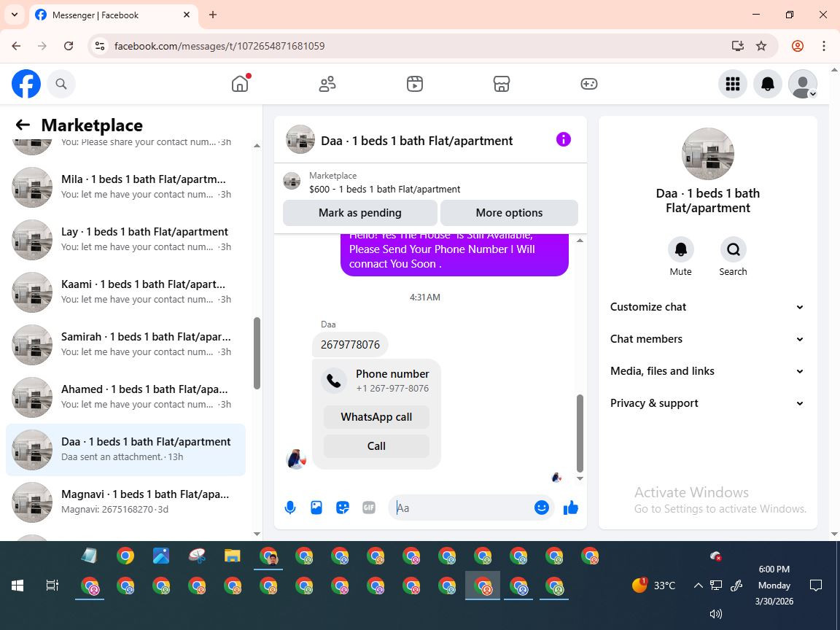Open Magnavi conversation in list
The image size is (840, 630).
(x=125, y=502)
